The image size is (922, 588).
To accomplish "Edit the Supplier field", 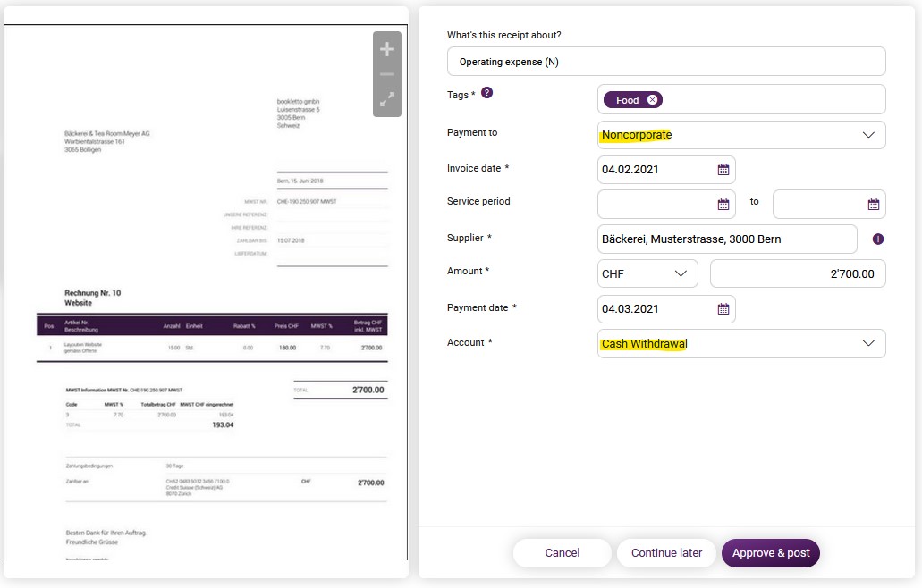I will click(727, 239).
